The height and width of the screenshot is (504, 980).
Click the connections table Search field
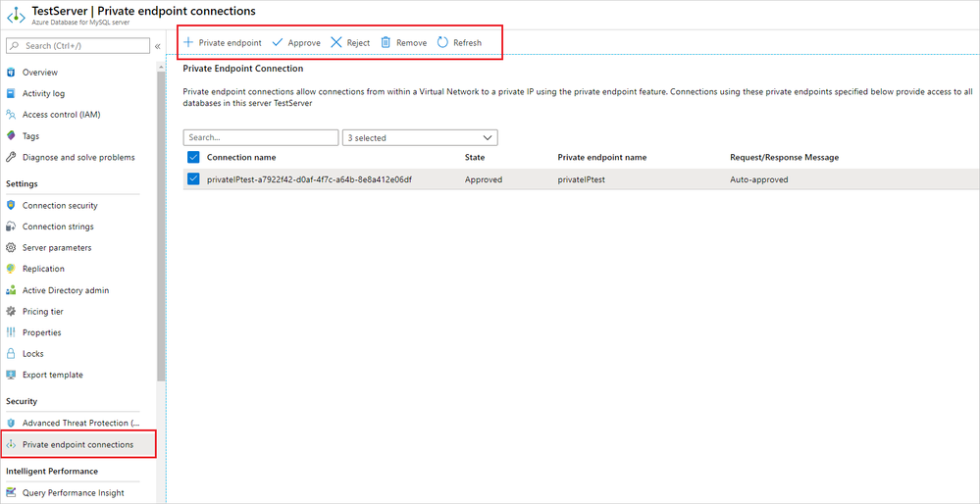[x=261, y=137]
